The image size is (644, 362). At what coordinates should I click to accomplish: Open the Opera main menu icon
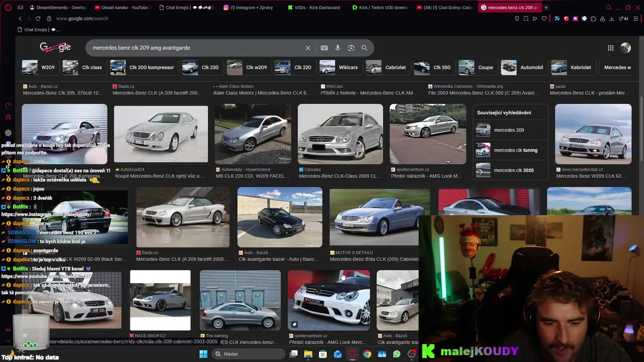click(9, 8)
